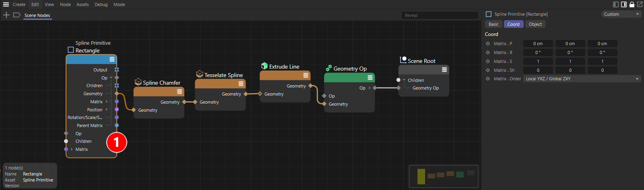Toggle the Matrix . S keyframe diamond
This screenshot has height=190, width=644.
pyautogui.click(x=488, y=61)
